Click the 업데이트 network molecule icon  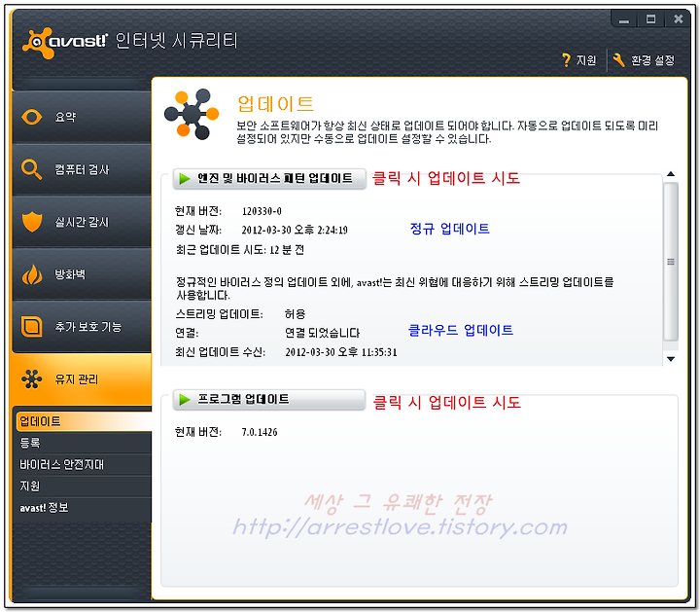[192, 115]
